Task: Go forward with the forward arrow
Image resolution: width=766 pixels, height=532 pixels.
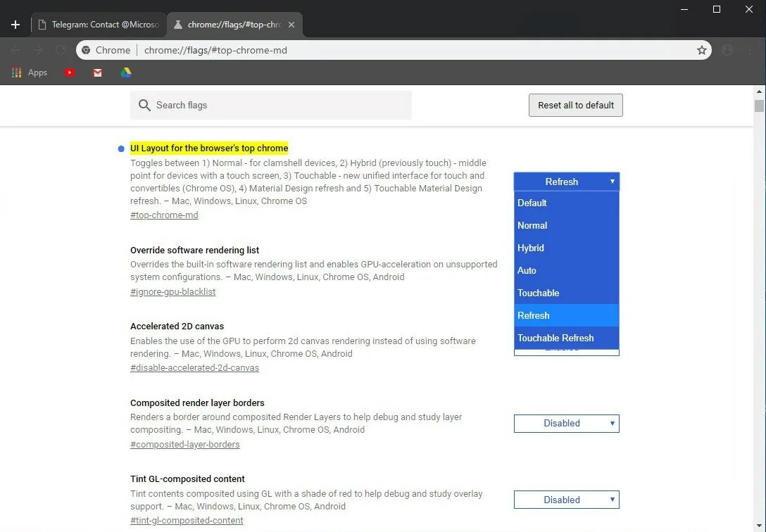Action: click(38, 50)
